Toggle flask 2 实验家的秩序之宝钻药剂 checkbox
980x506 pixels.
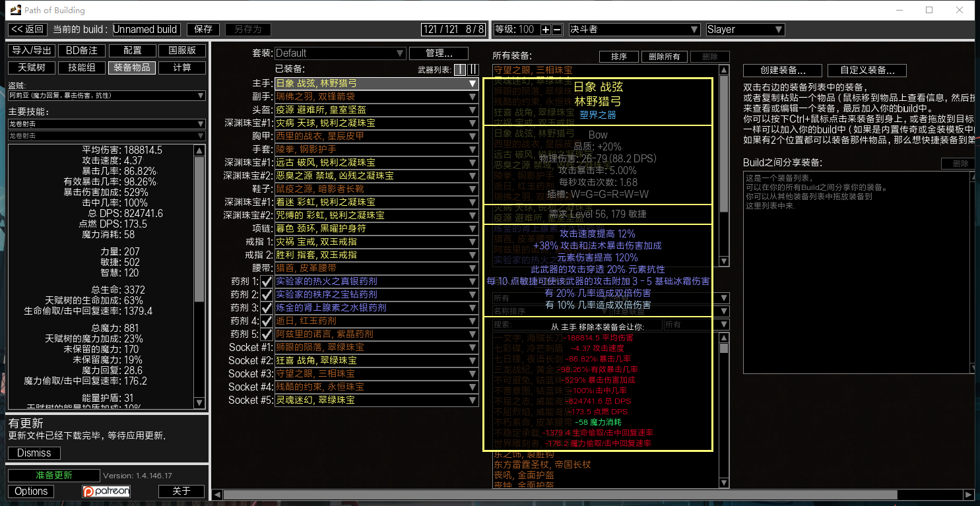pyautogui.click(x=267, y=294)
